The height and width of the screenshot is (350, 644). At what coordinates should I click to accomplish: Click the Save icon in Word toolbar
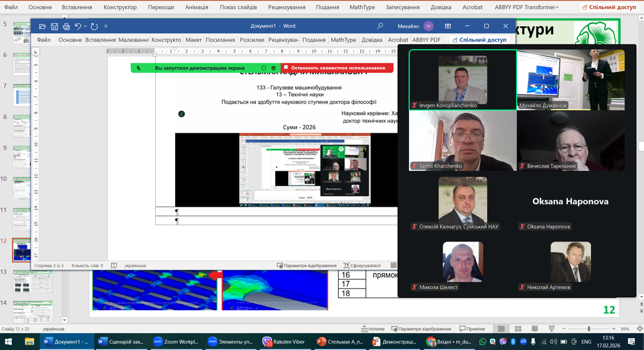[54, 26]
